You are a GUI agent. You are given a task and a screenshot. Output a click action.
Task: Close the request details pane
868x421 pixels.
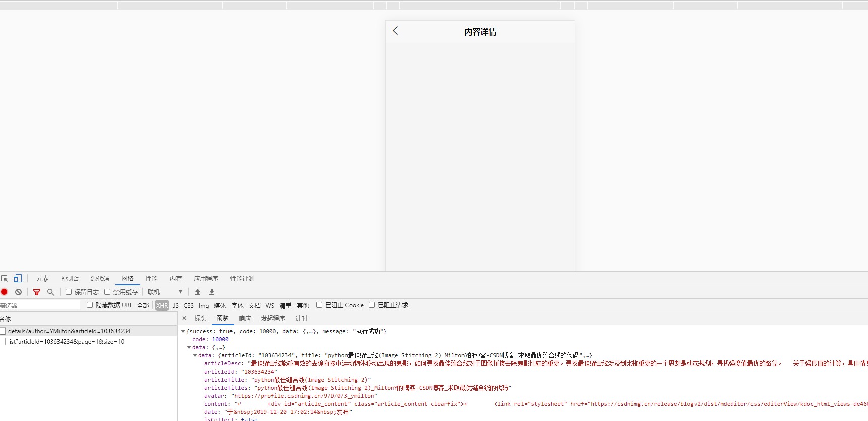pyautogui.click(x=184, y=318)
